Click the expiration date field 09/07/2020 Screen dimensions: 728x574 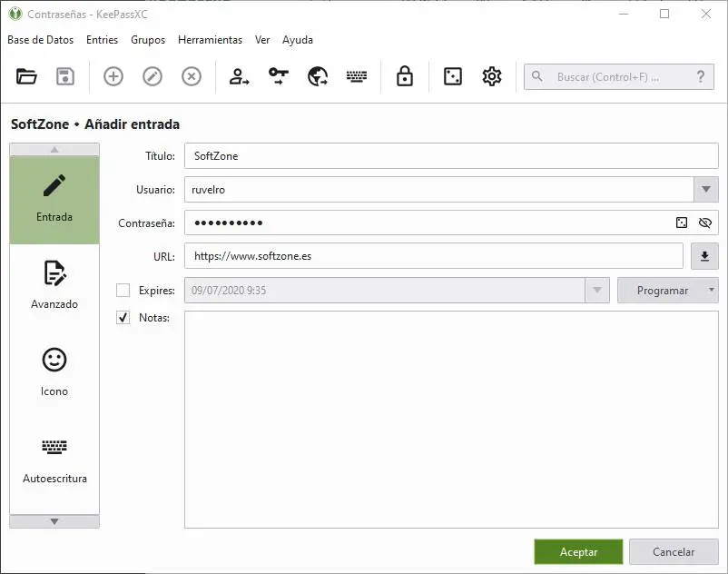(x=385, y=291)
